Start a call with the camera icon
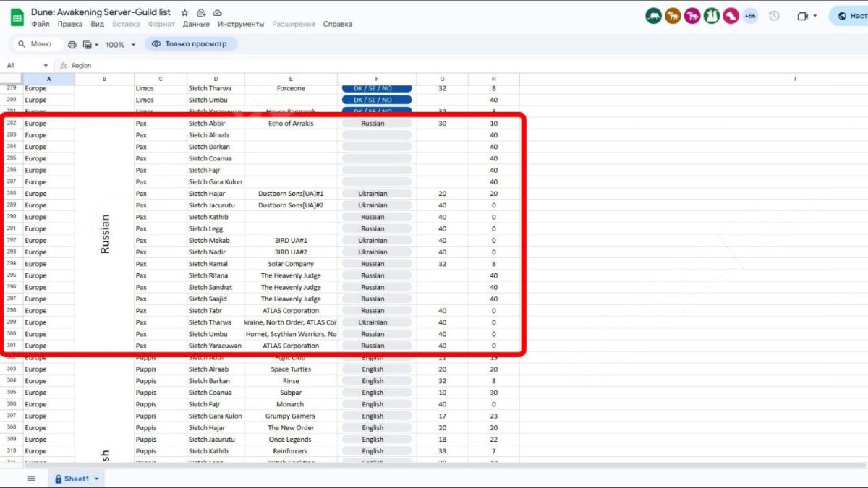868x488 pixels. pyautogui.click(x=802, y=16)
